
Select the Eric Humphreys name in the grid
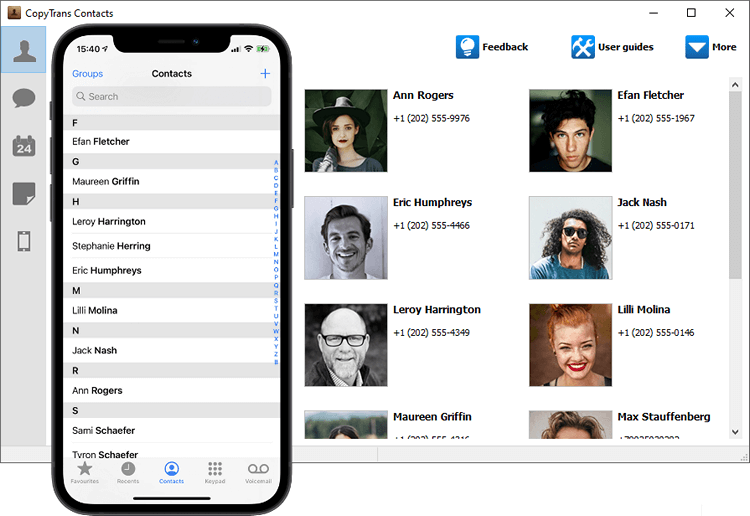point(432,202)
